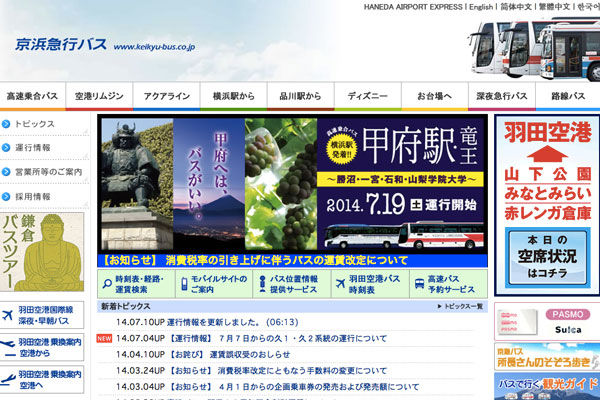Click the PASMO pink badge
The width and height of the screenshot is (600, 400).
coord(567,315)
